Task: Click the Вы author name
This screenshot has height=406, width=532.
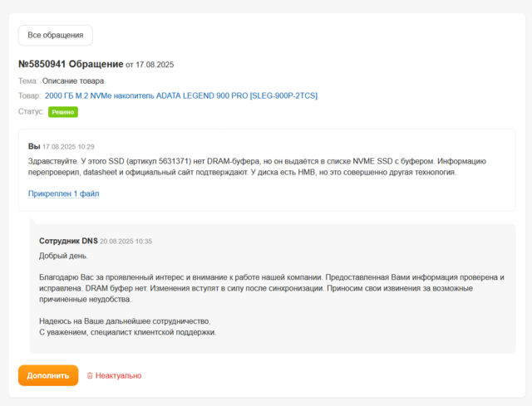Action: click(34, 146)
